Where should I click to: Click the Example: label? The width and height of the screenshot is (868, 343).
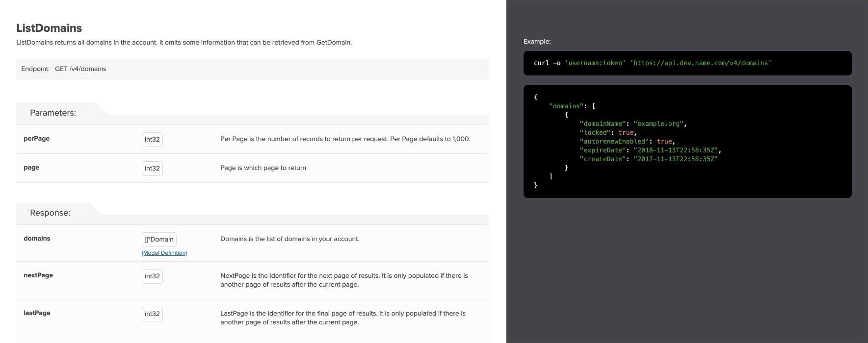[x=537, y=42]
